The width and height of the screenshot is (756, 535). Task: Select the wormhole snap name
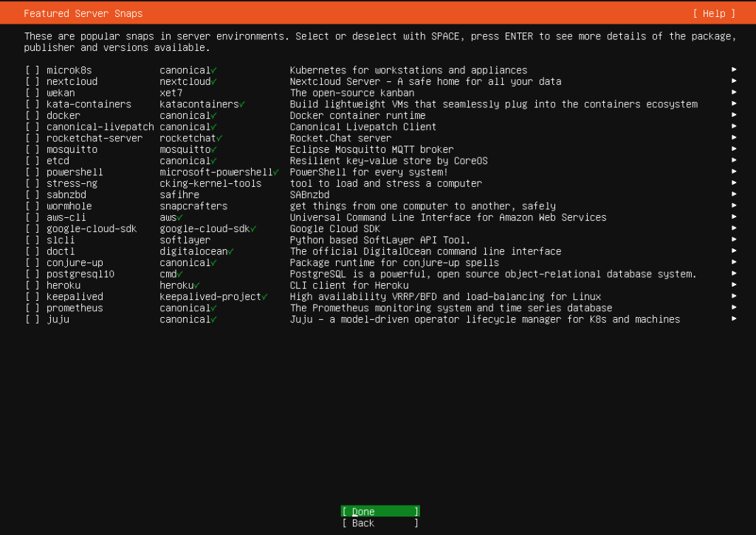pos(69,206)
